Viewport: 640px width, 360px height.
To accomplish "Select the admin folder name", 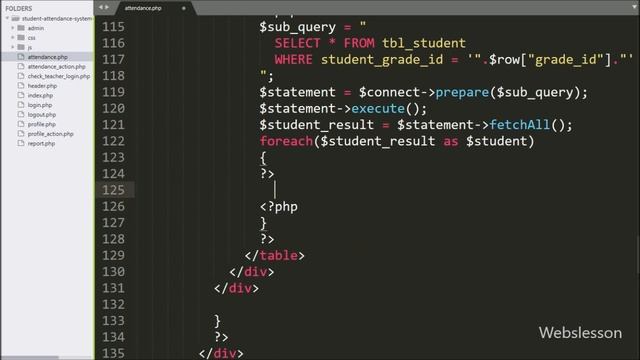I will [x=36, y=28].
